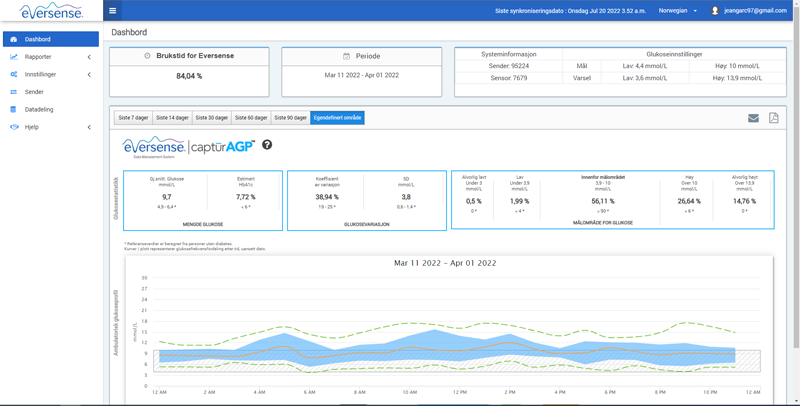Viewport: 800px width, 406px height.
Task: Click the Brukstid clock icon
Action: click(x=147, y=56)
